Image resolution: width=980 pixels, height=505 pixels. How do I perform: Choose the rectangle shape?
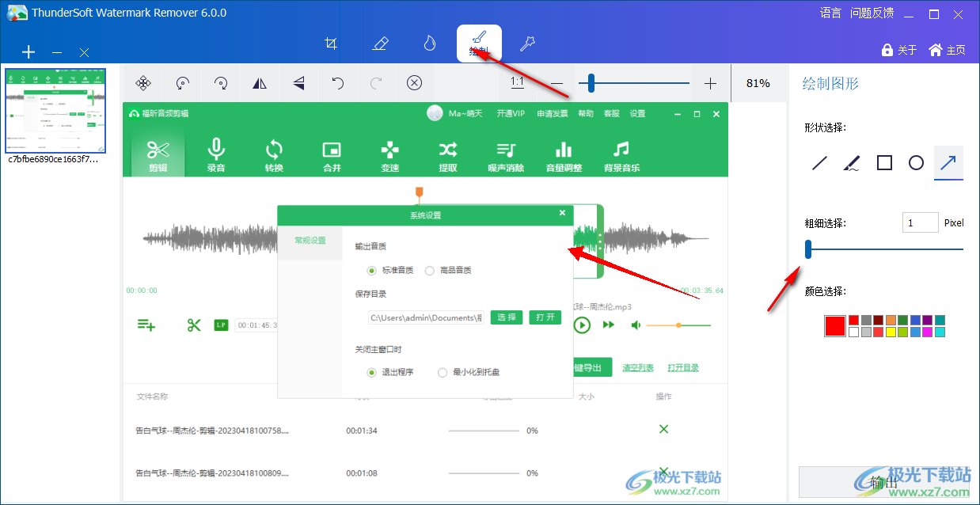[884, 163]
